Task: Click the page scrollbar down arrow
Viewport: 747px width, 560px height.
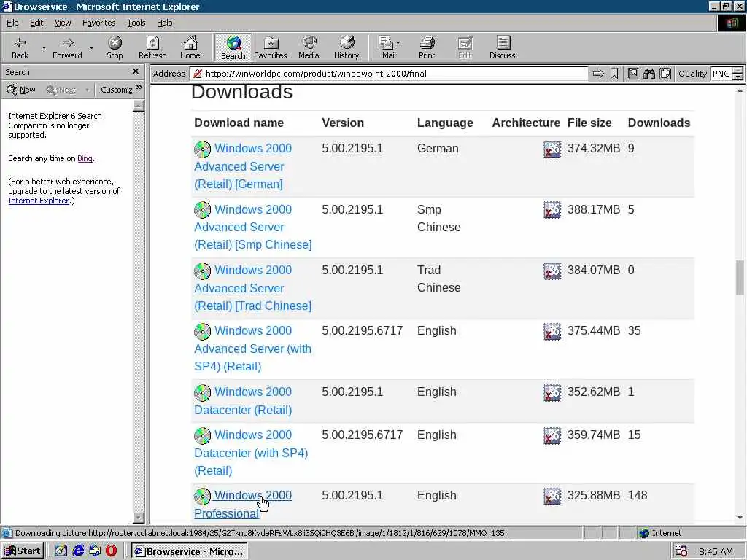Action: 740,518
